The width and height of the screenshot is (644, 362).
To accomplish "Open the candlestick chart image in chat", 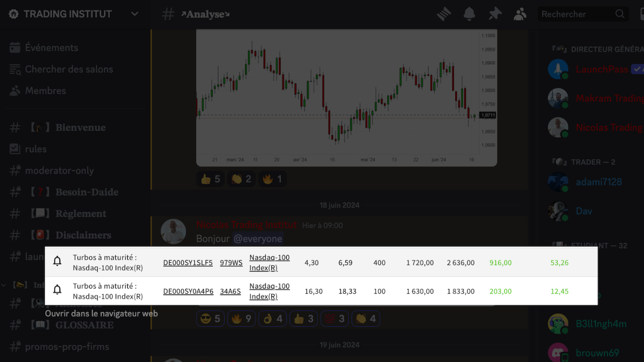I will click(x=347, y=98).
